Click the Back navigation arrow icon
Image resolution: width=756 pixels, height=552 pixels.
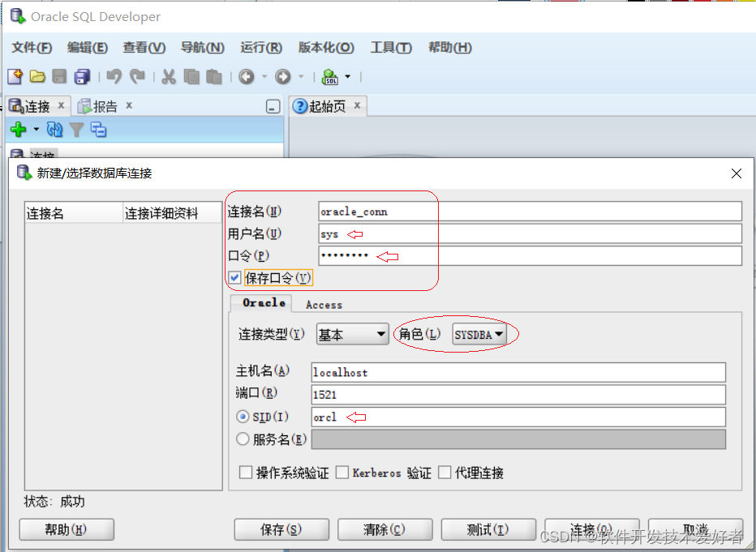[247, 76]
